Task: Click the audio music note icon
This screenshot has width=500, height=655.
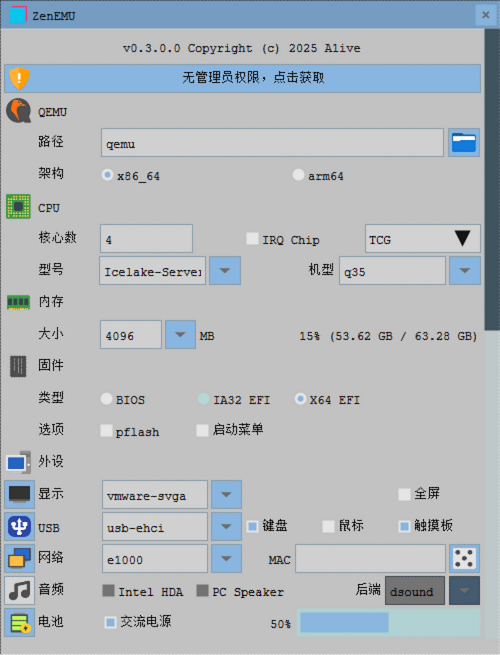Action: coord(19,591)
